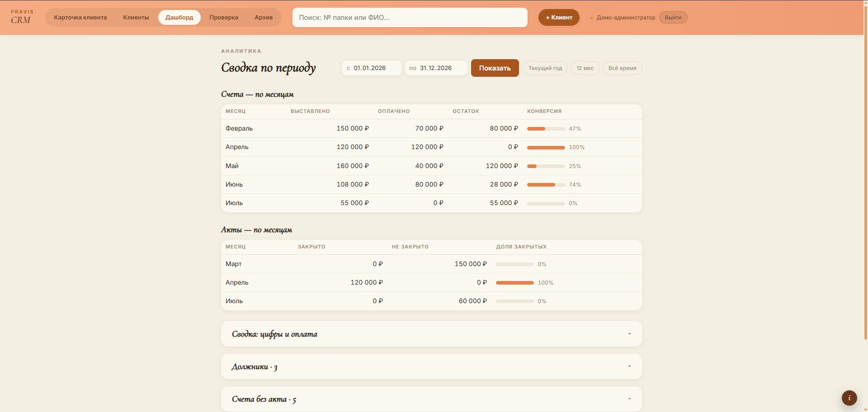Screen dimensions: 868x412
Task: Select the 12 мес period preset
Action: click(x=585, y=68)
